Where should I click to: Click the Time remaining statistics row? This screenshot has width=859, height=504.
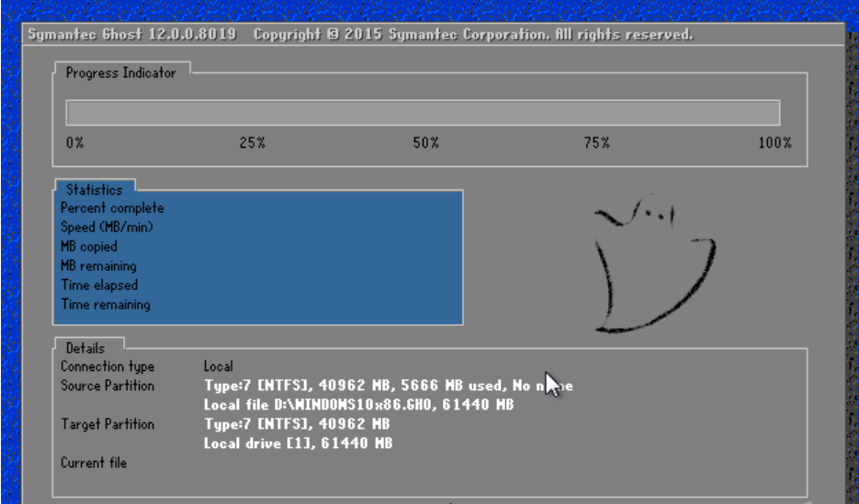tap(106, 305)
